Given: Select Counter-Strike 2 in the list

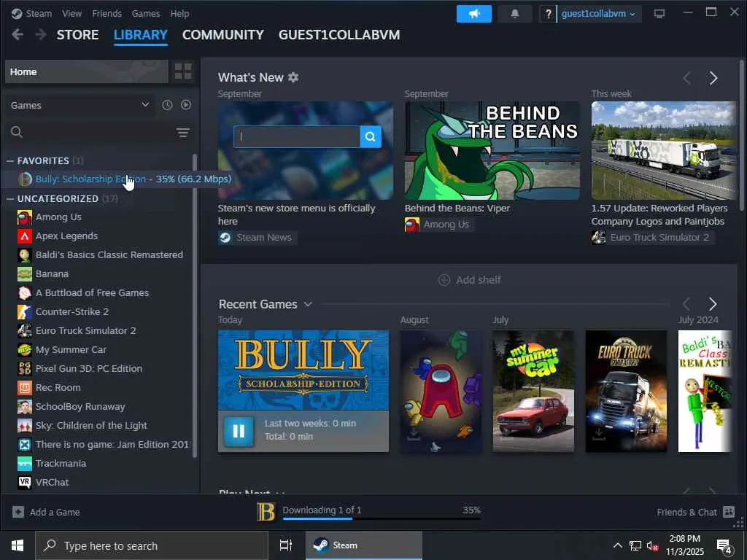Looking at the screenshot, I should 72,312.
